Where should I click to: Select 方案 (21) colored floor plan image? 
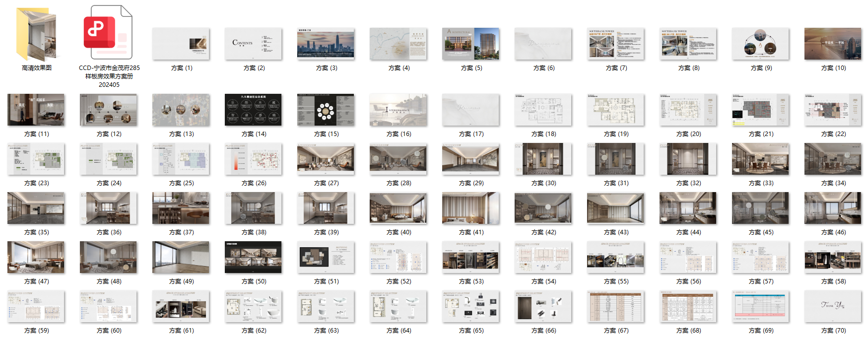tap(761, 110)
